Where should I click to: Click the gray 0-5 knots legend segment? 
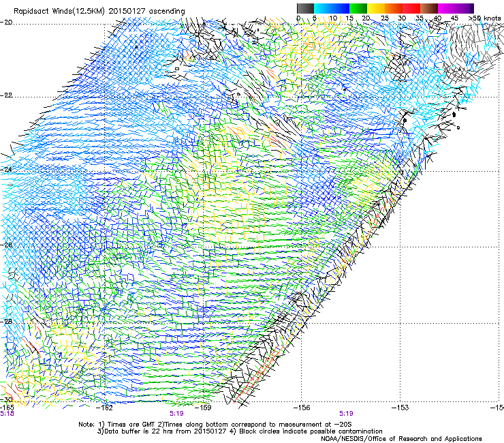point(305,8)
